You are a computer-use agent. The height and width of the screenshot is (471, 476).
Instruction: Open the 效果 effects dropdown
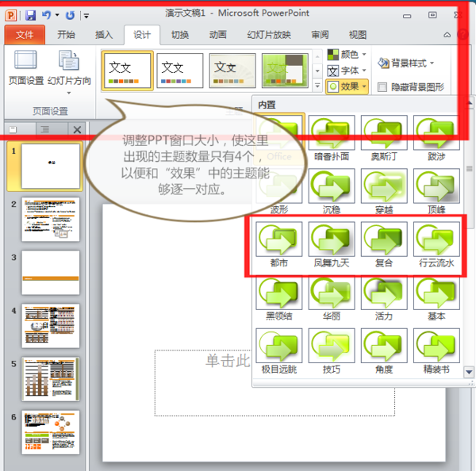(347, 86)
